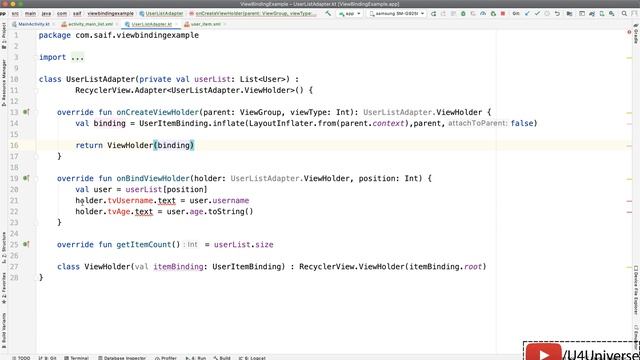Image resolution: width=640 pixels, height=360 pixels.
Task: Open the Build Variants tool window
Action: pyautogui.click(x=4, y=330)
